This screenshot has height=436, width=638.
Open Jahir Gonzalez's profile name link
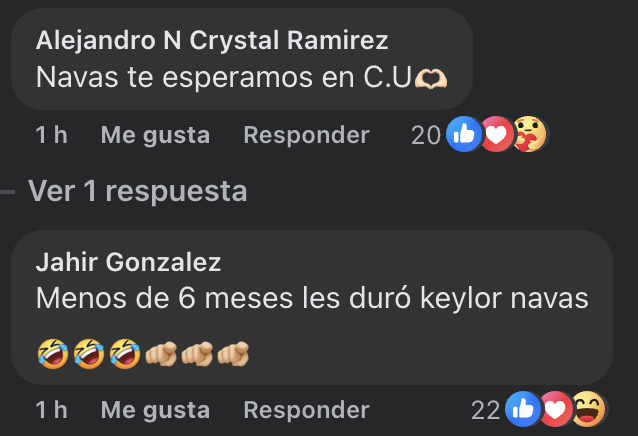[x=128, y=262]
